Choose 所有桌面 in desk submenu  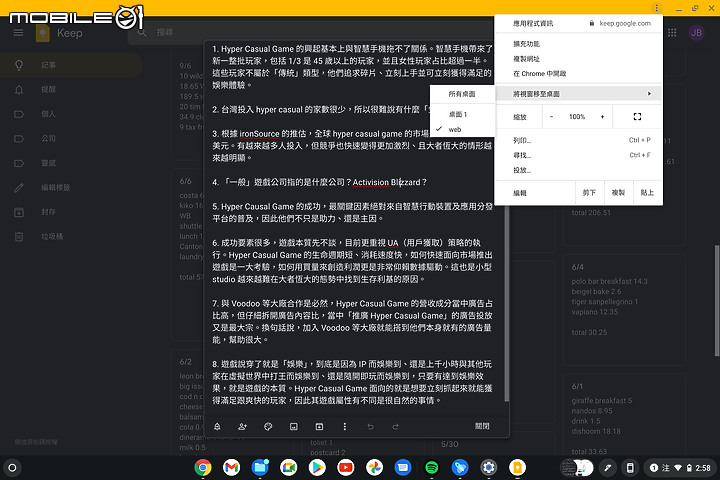[x=462, y=94]
